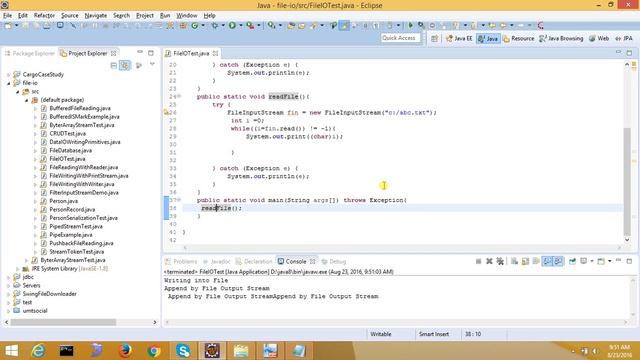Switch to JPA perspective

pyautogui.click(x=624, y=38)
